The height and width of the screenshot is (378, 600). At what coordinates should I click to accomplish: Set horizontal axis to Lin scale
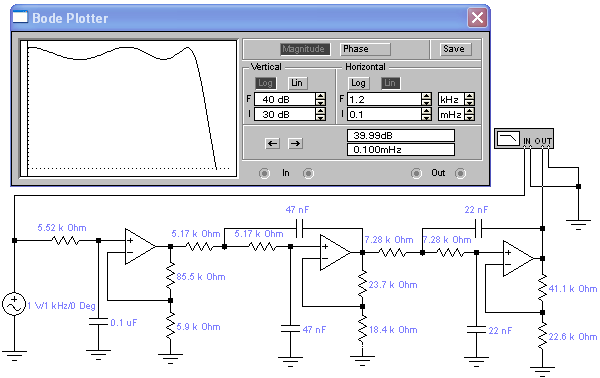pyautogui.click(x=390, y=83)
